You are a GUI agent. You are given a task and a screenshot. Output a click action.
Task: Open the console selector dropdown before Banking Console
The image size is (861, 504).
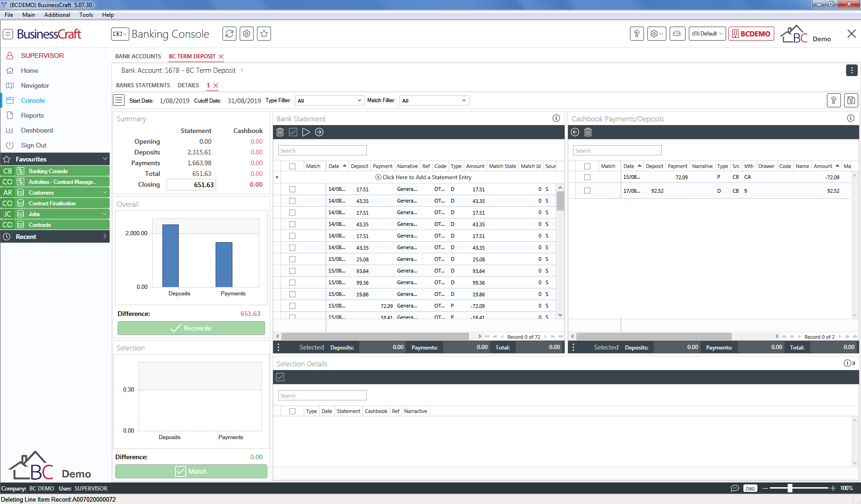pyautogui.click(x=120, y=34)
